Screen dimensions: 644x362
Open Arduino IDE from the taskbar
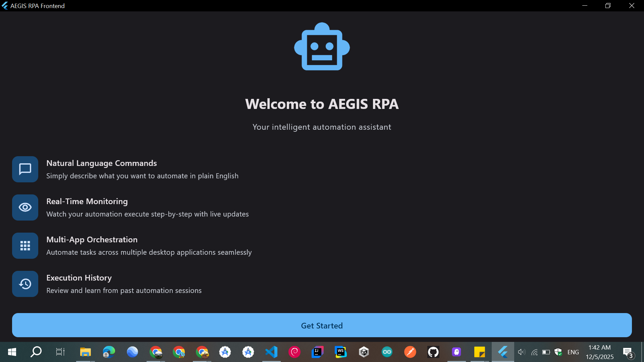[x=387, y=352]
